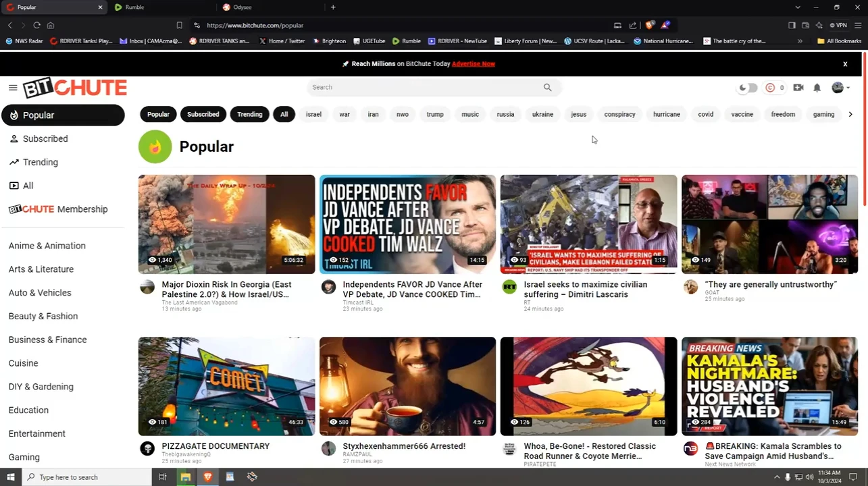The width and height of the screenshot is (868, 486).
Task: Open the NWS Radar bookmark
Action: [24, 40]
